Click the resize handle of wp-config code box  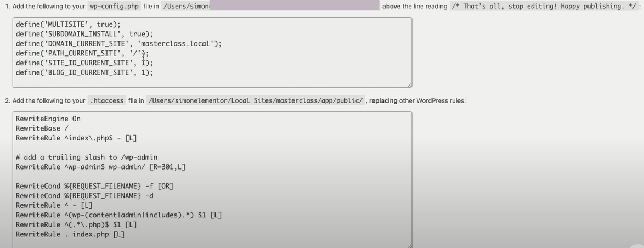point(409,85)
